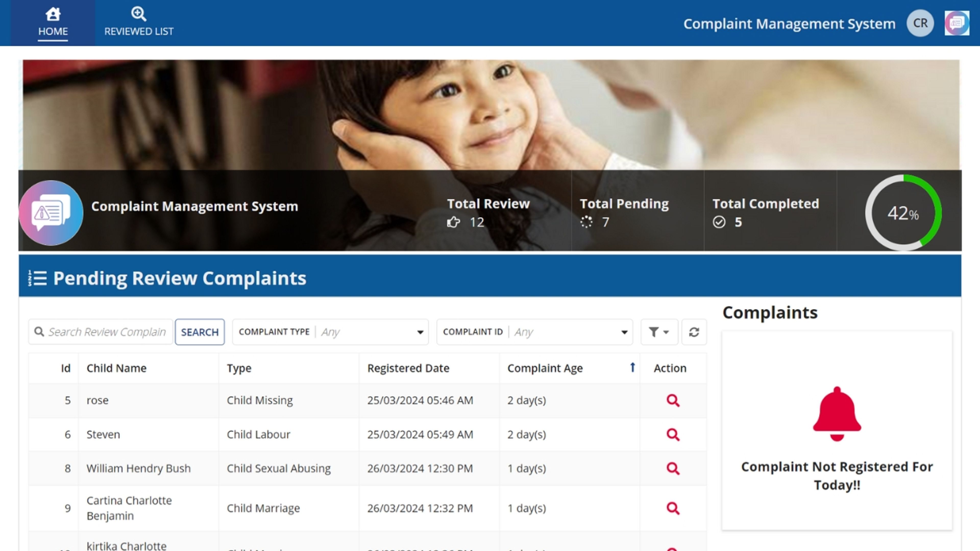Click the Total Review thumbs-up icon

coord(454,222)
